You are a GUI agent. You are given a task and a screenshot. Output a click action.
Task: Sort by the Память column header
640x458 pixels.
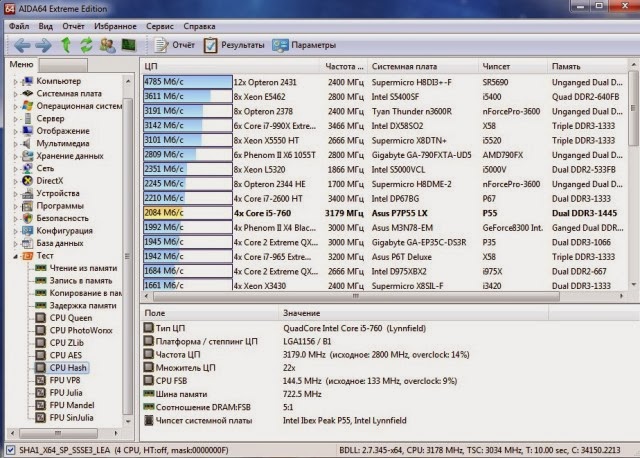[x=587, y=66]
